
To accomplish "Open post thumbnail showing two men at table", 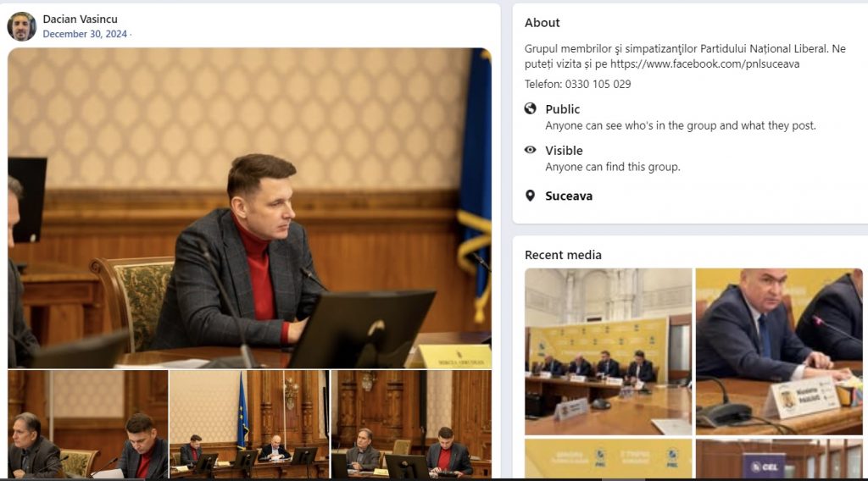I will 88,424.
